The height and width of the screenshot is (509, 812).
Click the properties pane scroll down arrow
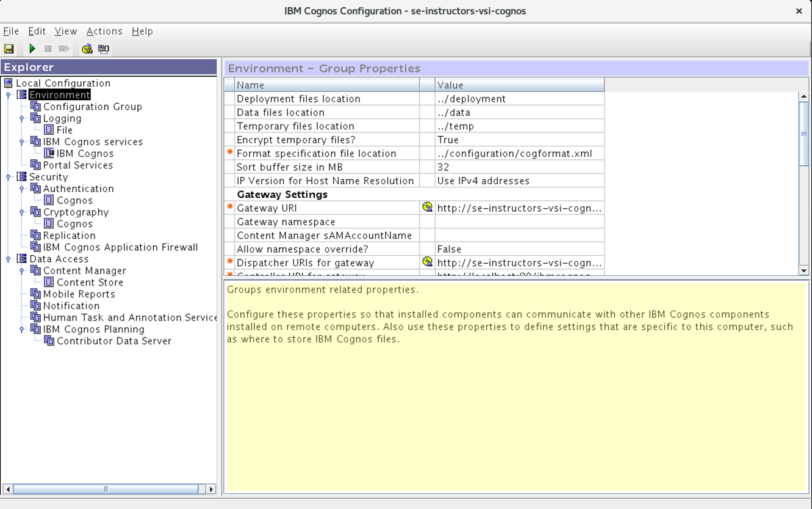point(803,270)
